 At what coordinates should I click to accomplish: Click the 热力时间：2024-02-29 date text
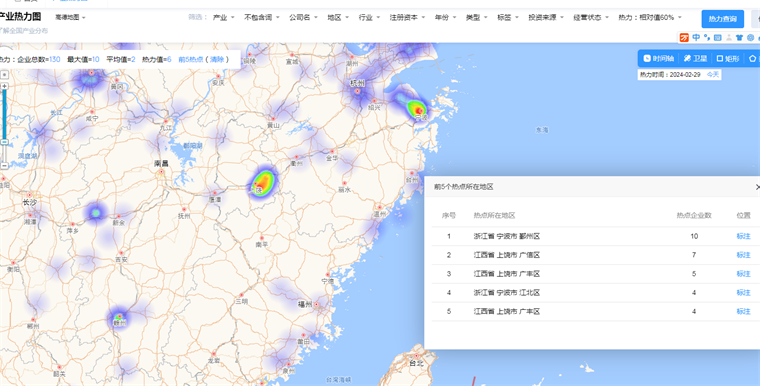coord(670,75)
